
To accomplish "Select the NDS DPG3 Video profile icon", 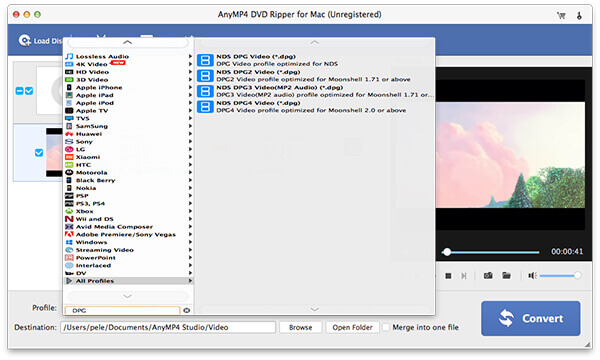I will pos(205,91).
